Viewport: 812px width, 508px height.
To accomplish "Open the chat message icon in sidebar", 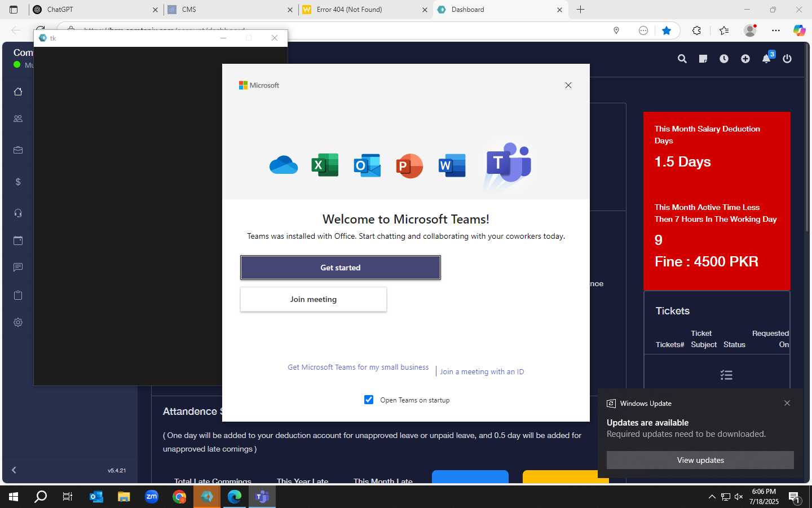I will coord(18,268).
